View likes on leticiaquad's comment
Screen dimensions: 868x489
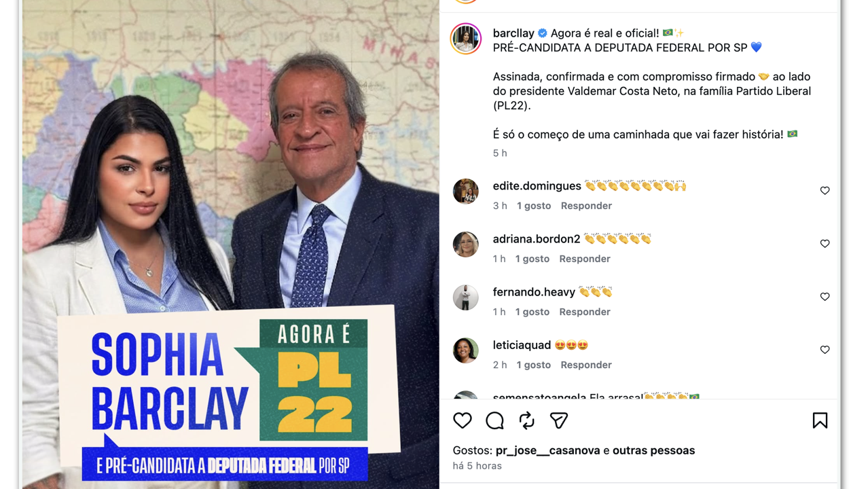533,365
